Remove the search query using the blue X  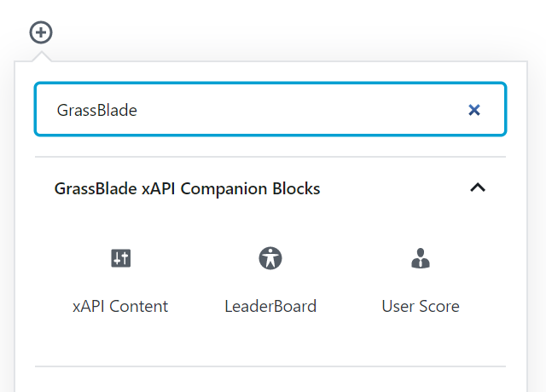474,110
